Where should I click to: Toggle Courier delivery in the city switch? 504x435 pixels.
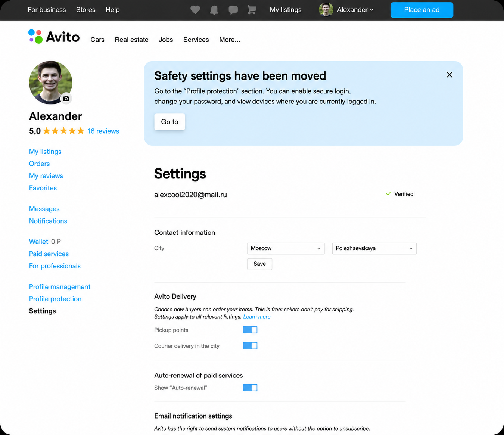[250, 346]
